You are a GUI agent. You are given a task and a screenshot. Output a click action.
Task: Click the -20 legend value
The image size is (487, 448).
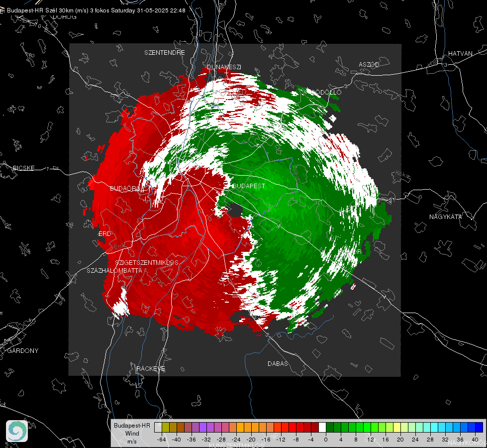click(x=251, y=440)
